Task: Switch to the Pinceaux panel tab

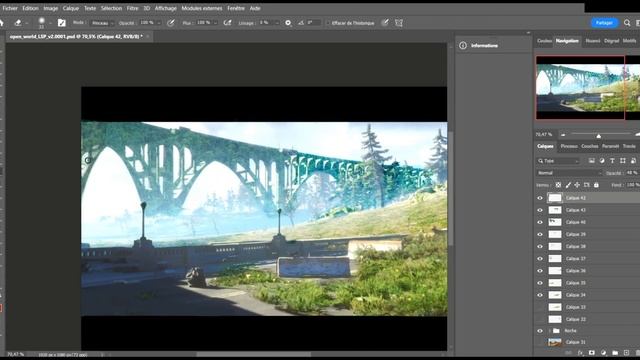Action: [569, 146]
